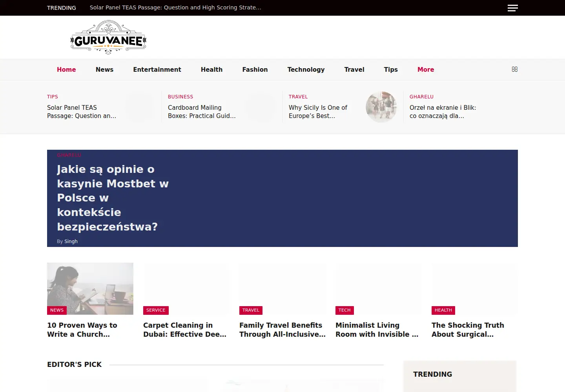Open the hamburger menu icon
Viewport: 565px width, 392px height.
coord(512,8)
